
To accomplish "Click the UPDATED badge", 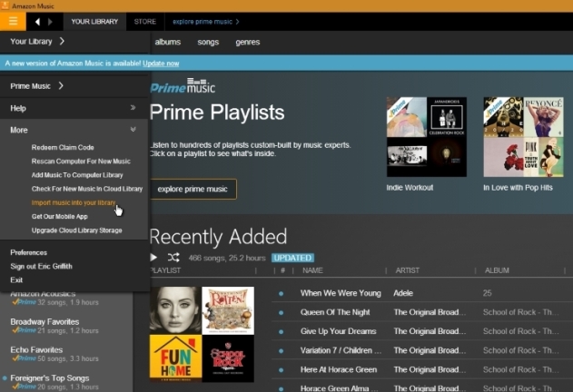I will pos(292,258).
